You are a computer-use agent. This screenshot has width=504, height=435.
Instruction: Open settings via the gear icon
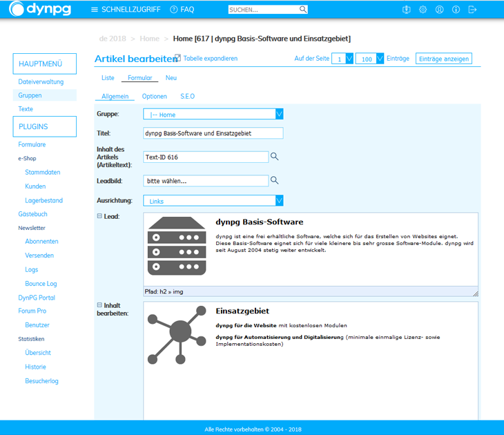coord(423,10)
